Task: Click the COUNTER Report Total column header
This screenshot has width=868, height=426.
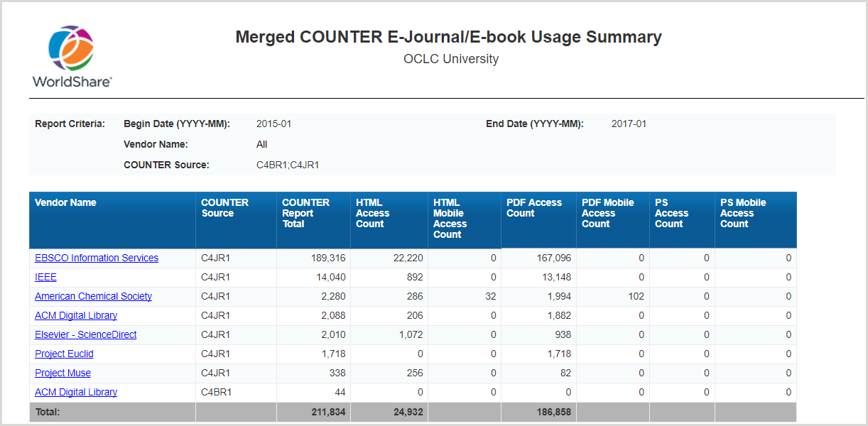Action: click(x=313, y=219)
